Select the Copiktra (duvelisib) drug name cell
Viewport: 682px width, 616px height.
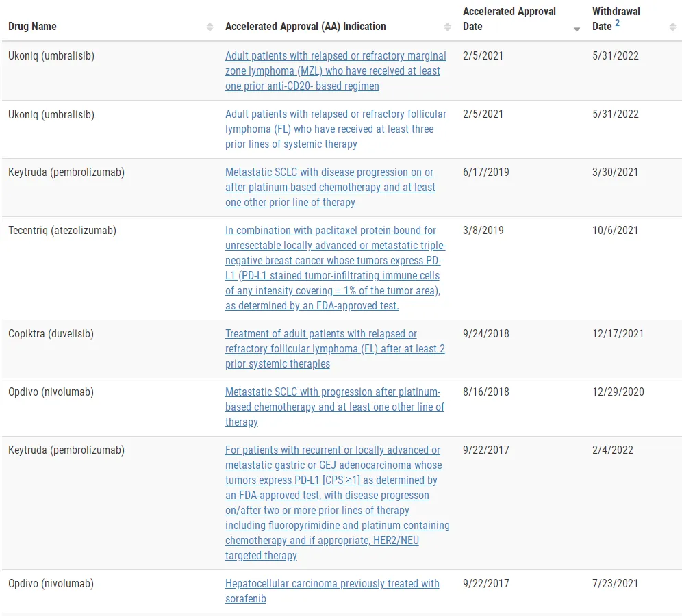[x=51, y=334]
